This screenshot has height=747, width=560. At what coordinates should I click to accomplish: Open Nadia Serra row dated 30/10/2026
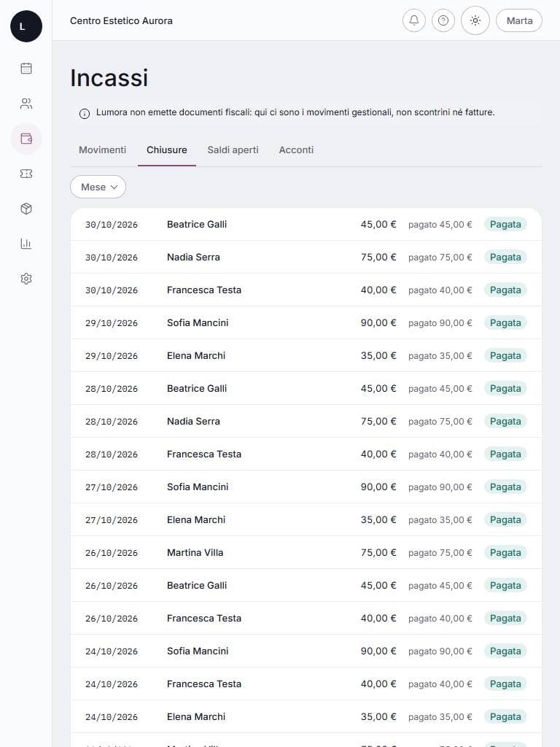[306, 258]
